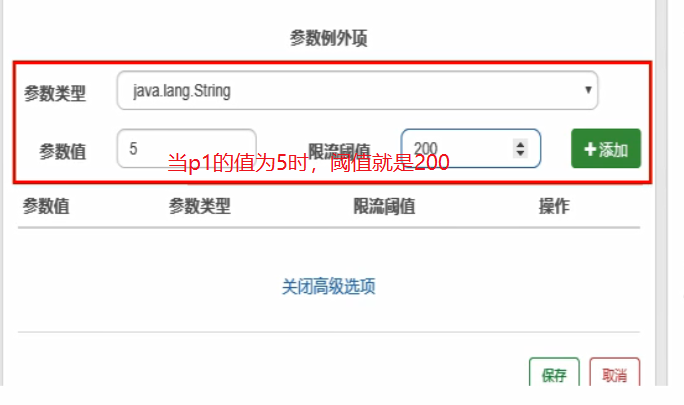Click the 参数值 input field containing 5
Image resolution: width=684 pixels, height=405 pixels.
187,148
